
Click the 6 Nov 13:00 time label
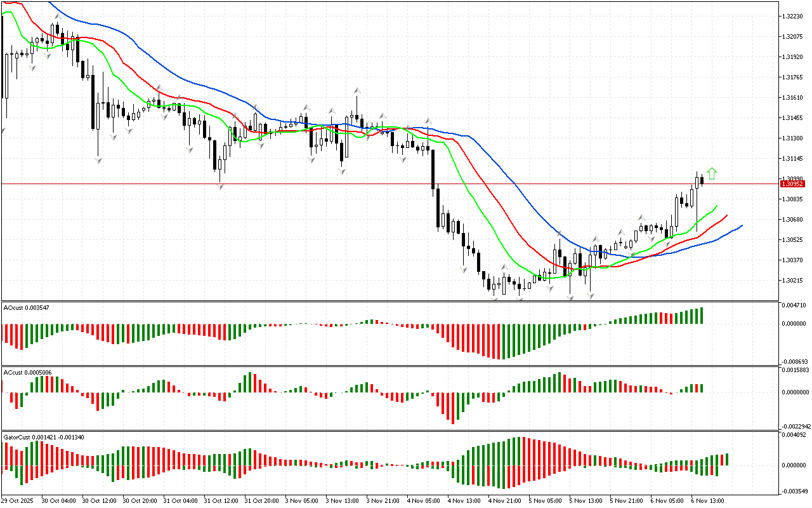coord(708,501)
